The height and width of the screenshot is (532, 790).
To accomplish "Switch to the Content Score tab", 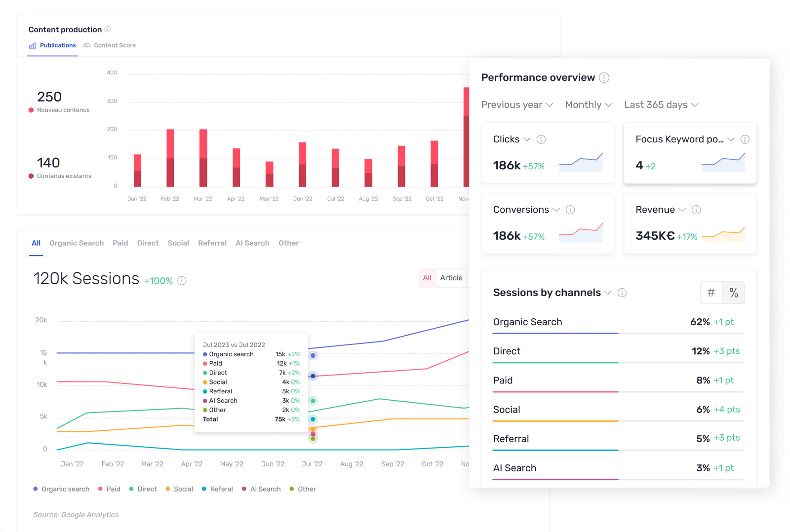I will tap(110, 45).
